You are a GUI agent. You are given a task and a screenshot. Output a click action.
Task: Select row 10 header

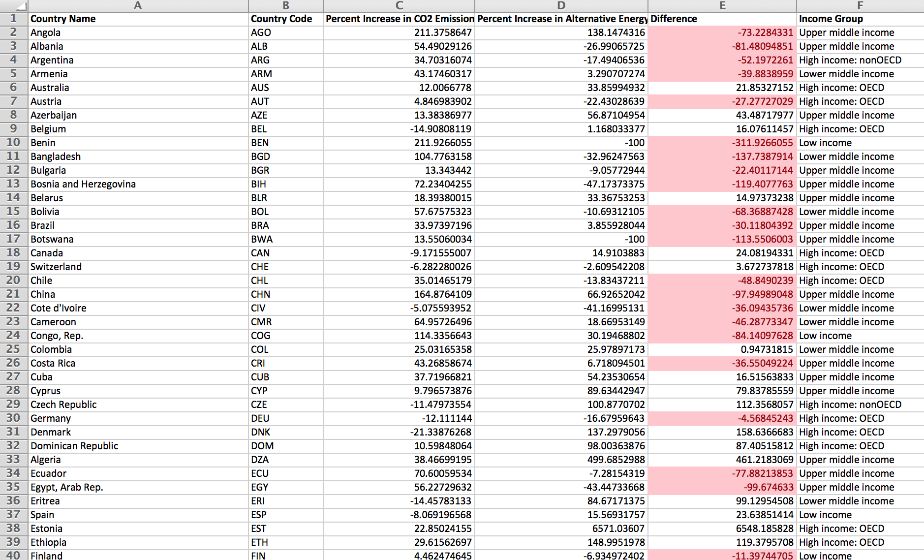(x=13, y=143)
